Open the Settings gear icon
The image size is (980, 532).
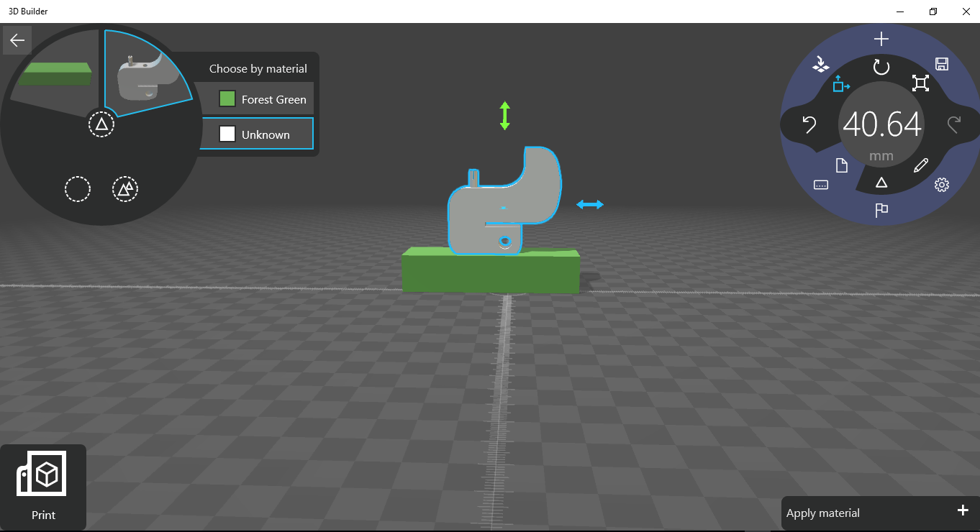click(941, 184)
